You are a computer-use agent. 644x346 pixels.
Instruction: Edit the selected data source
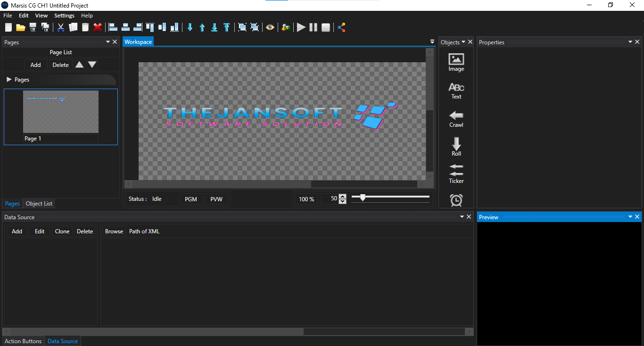(40, 231)
